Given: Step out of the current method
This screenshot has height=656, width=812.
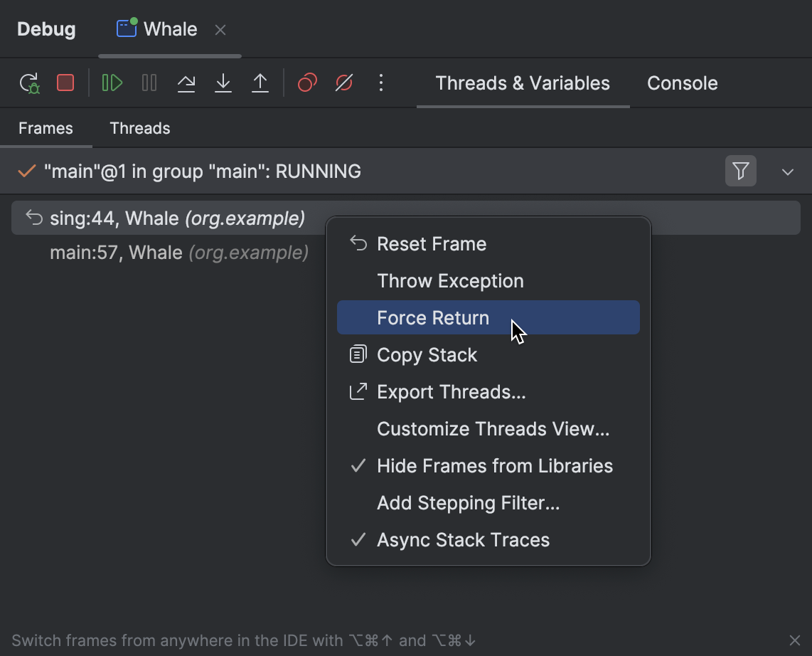Looking at the screenshot, I should point(260,83).
